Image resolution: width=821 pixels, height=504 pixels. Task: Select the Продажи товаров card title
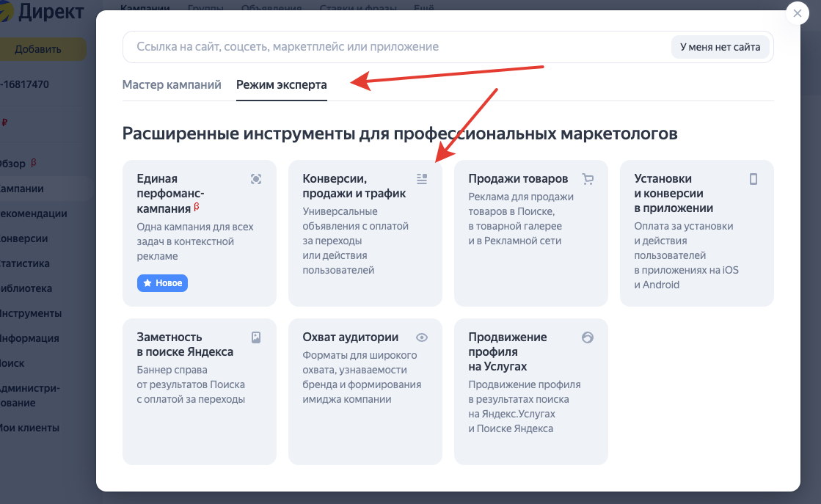point(518,179)
